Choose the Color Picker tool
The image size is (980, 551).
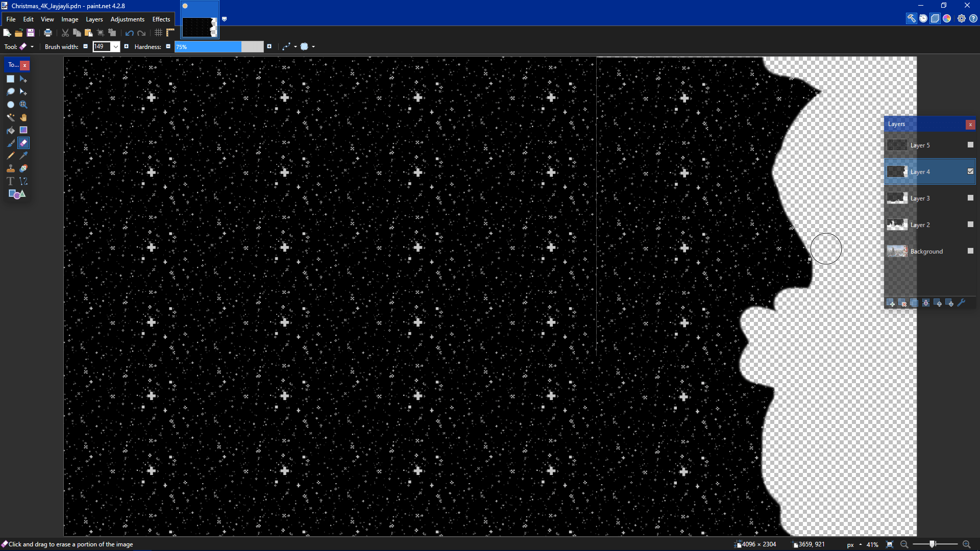click(23, 155)
